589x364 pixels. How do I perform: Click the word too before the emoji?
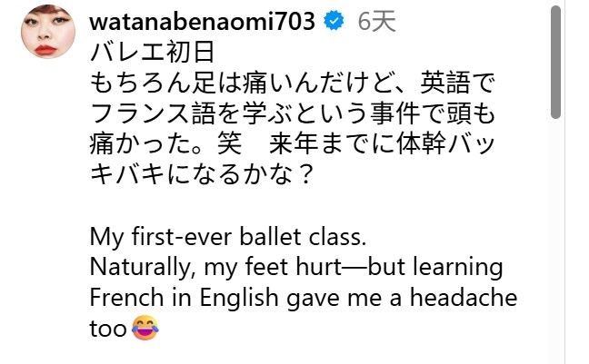[108, 329]
